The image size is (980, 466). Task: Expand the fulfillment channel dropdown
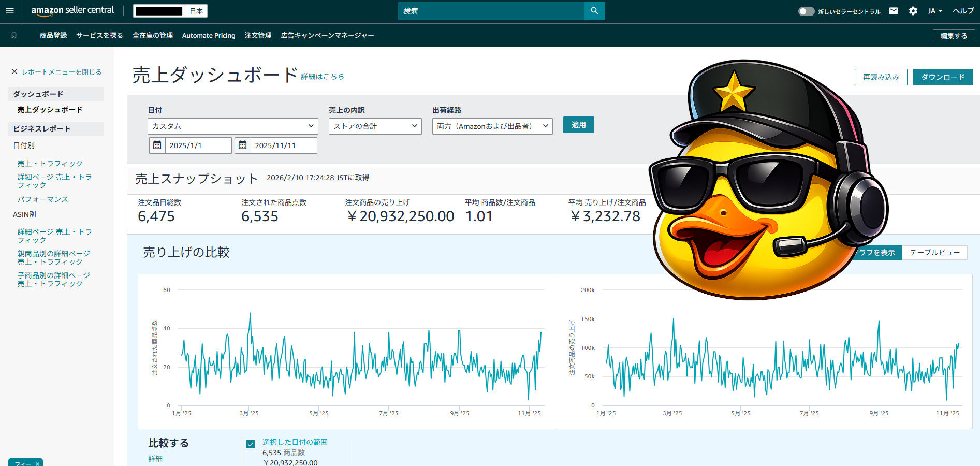click(x=492, y=126)
